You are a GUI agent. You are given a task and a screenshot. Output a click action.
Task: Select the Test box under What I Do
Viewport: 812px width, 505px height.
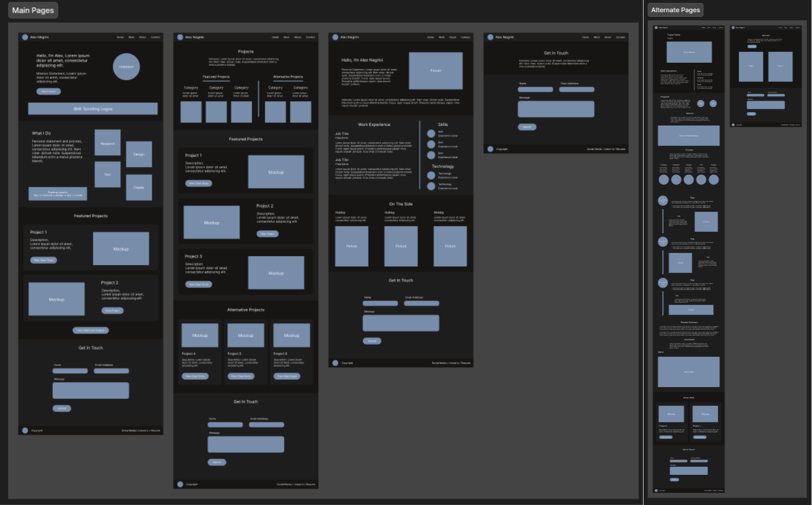coord(107,174)
